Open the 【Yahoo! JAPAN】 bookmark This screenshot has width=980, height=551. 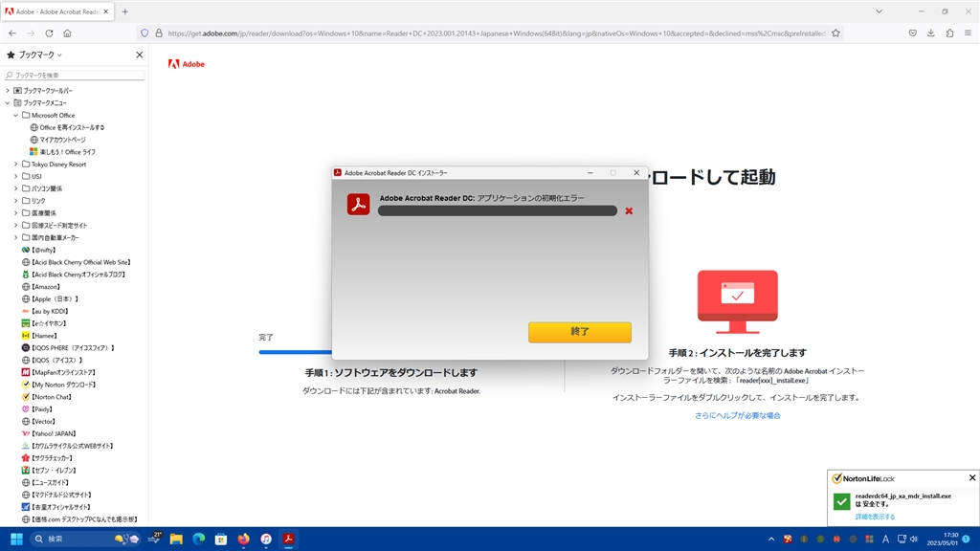click(x=49, y=433)
